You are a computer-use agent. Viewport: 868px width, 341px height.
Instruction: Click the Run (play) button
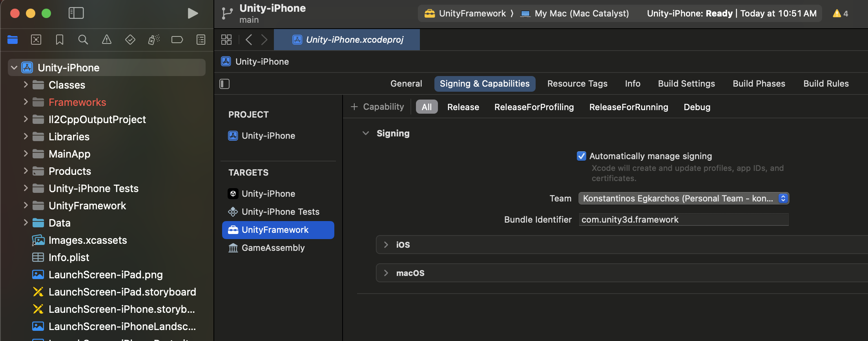(192, 13)
